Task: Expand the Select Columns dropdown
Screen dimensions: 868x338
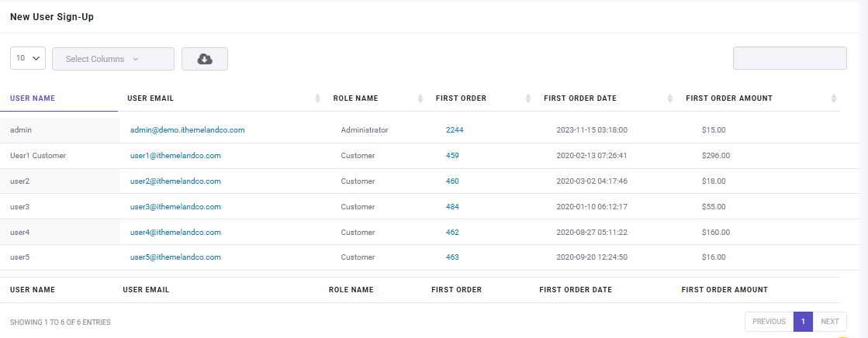Action: [113, 59]
